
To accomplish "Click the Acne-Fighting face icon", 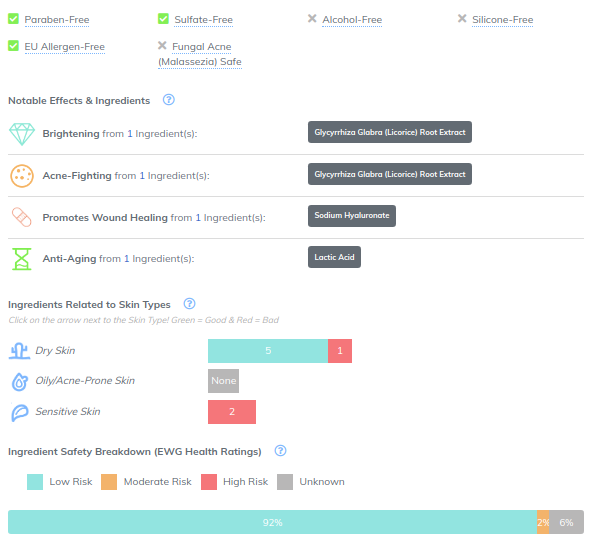I will 22,176.
